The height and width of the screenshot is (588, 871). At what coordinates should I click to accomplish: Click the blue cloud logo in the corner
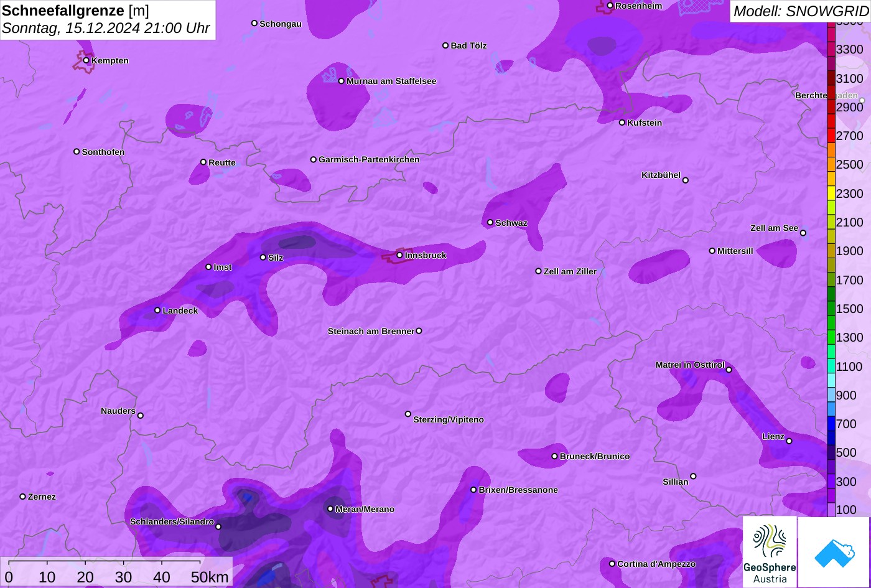pyautogui.click(x=834, y=552)
